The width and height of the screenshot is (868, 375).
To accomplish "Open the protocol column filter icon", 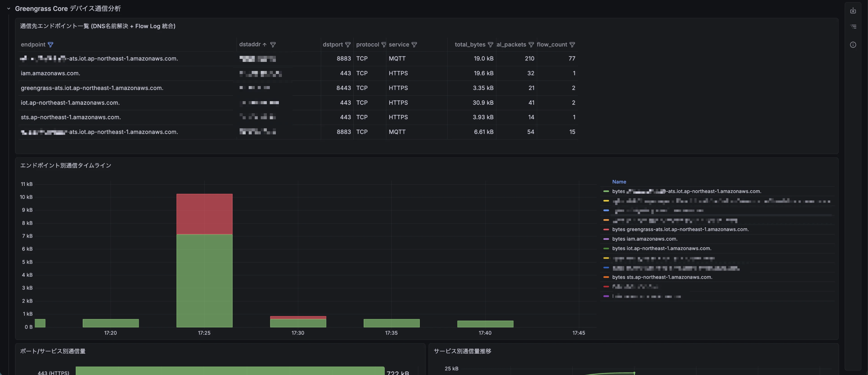I will pos(384,44).
